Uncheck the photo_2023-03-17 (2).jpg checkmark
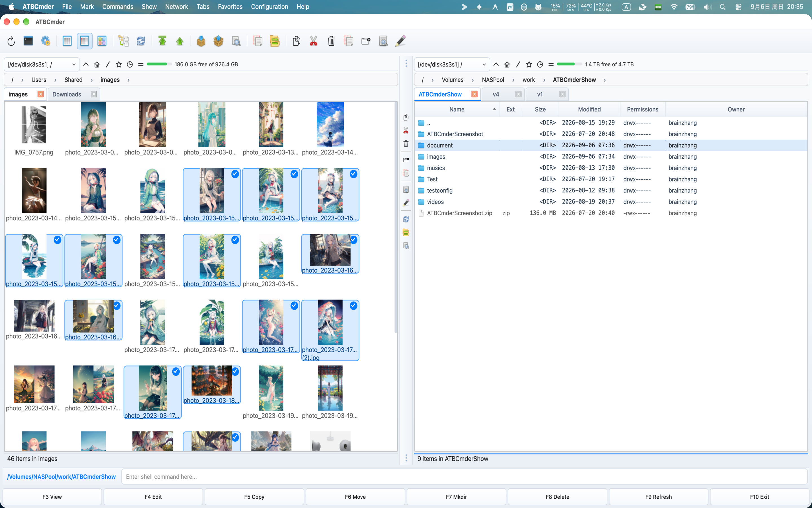Viewport: 812px width, 508px height. (x=353, y=305)
